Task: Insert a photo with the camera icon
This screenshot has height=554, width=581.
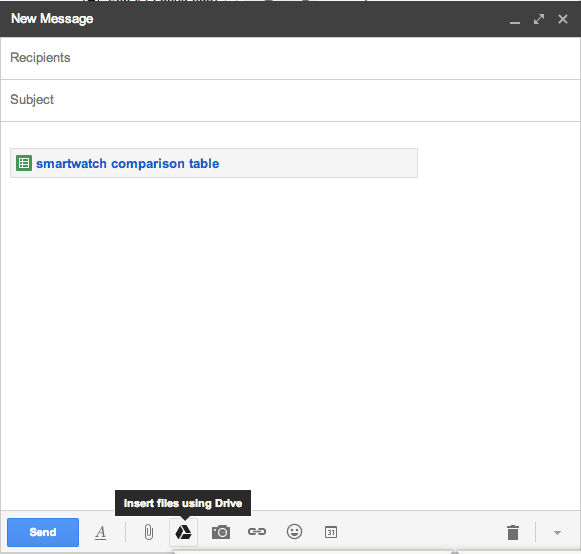Action: click(221, 533)
